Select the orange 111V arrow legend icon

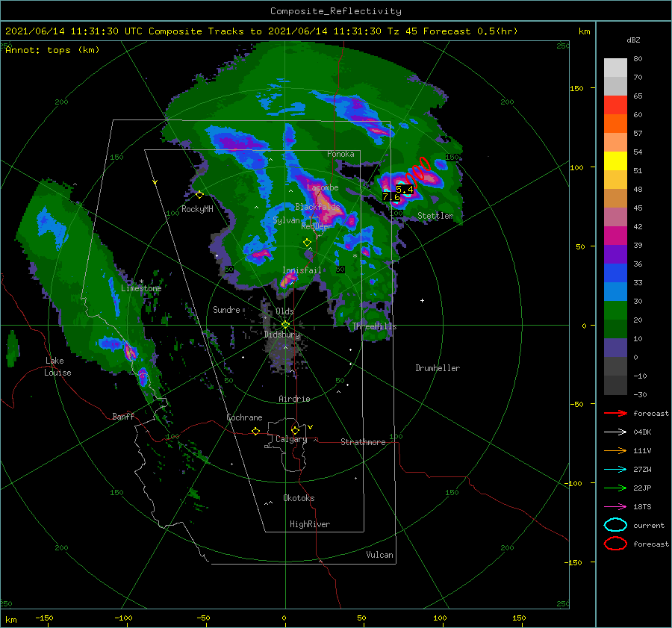click(x=615, y=450)
